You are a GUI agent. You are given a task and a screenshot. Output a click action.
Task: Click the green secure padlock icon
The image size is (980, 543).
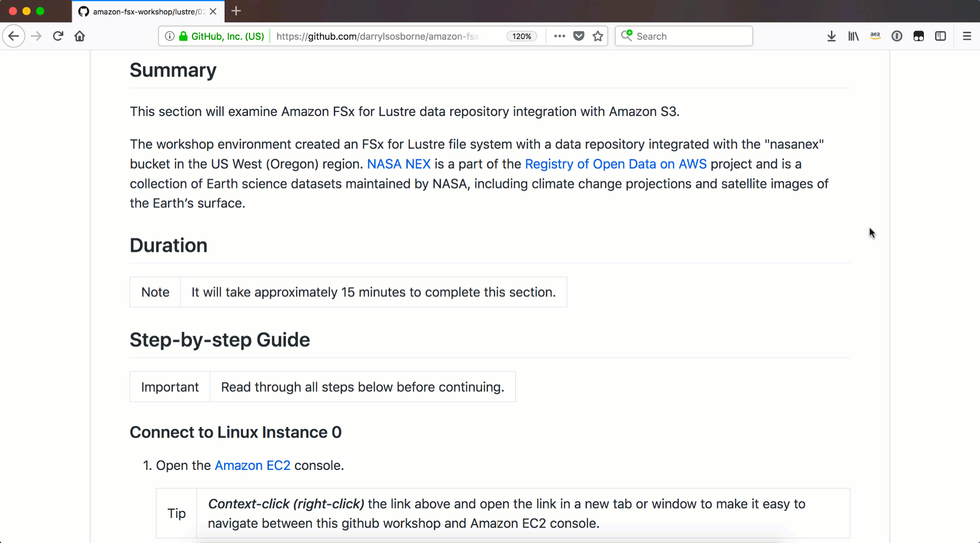pos(183,36)
